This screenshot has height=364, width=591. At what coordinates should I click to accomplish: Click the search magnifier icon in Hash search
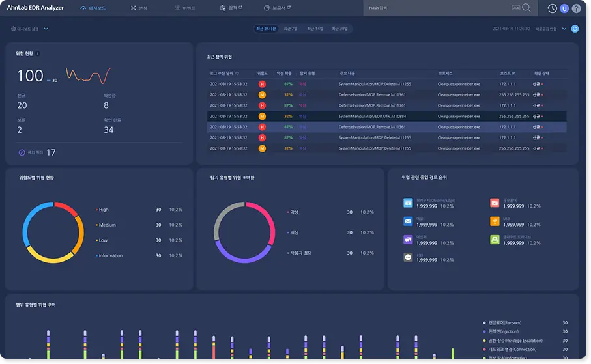coord(526,8)
